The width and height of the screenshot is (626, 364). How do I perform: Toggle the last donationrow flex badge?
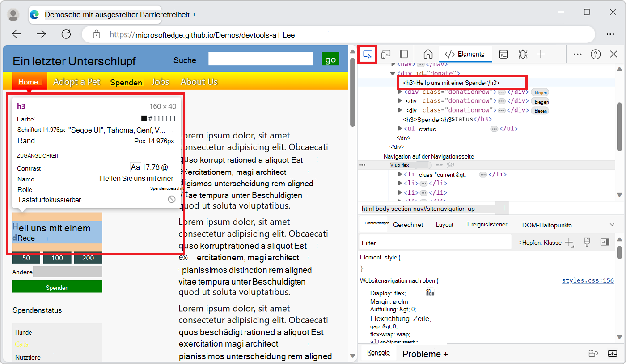point(540,110)
